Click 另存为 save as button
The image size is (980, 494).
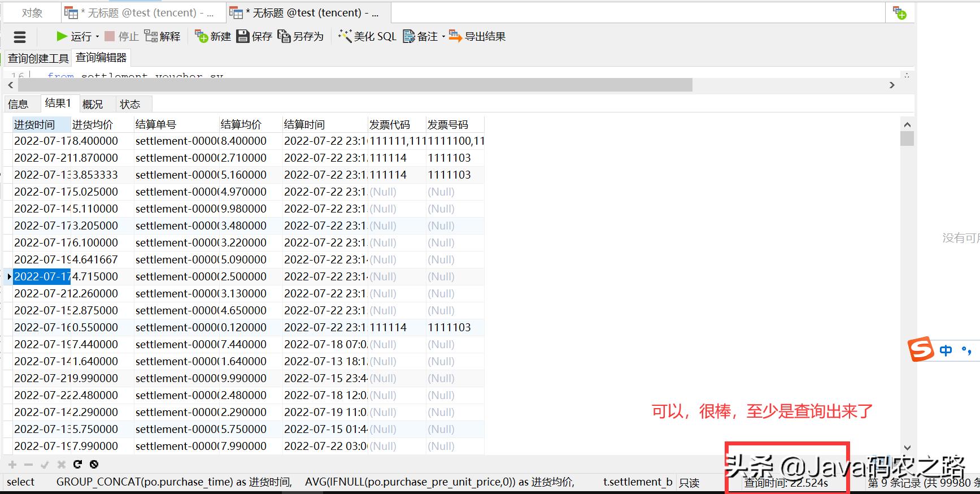coord(300,36)
